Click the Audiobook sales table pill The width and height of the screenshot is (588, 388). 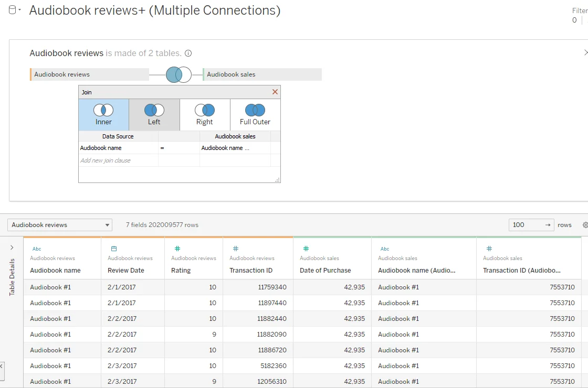262,74
